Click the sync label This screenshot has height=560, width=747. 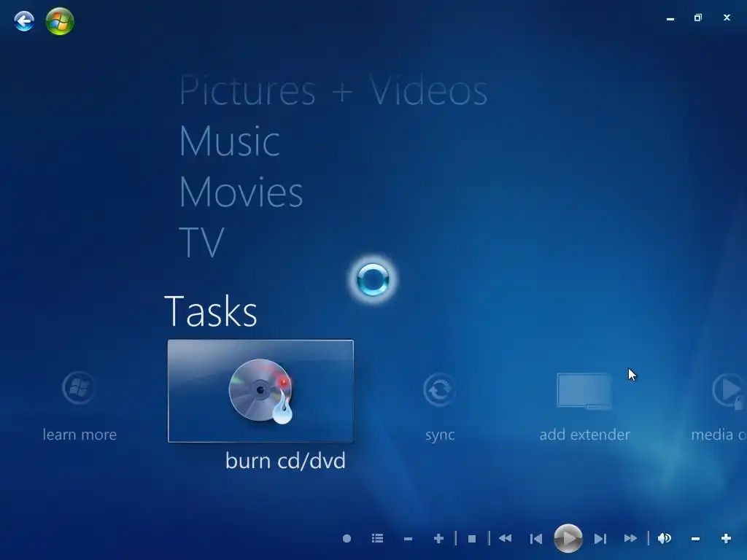click(440, 435)
